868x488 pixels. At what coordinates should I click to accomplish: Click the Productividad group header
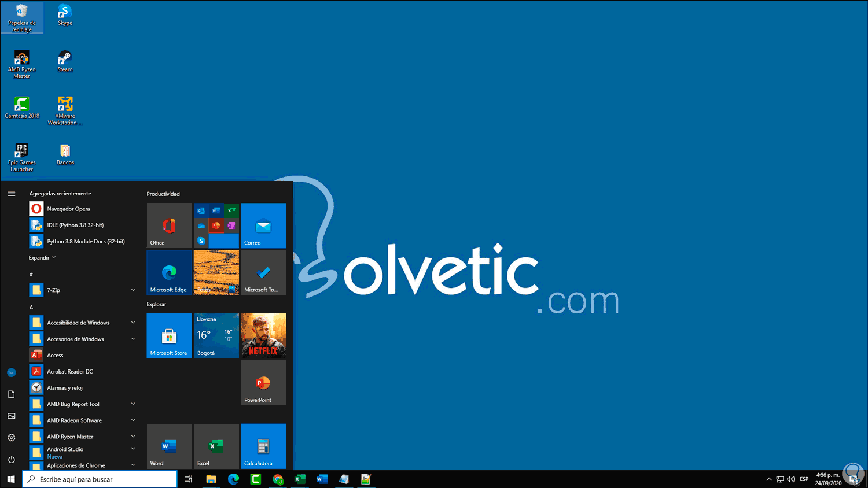(x=163, y=194)
